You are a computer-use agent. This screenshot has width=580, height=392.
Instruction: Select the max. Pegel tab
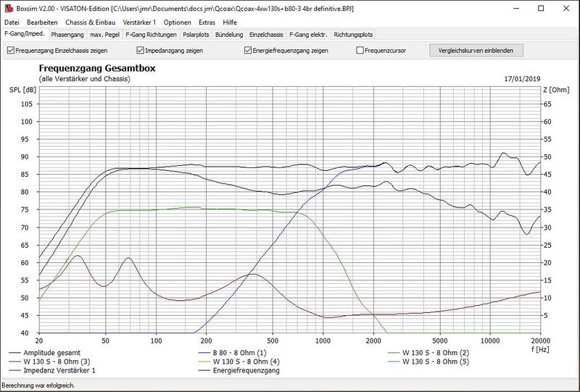click(x=104, y=35)
